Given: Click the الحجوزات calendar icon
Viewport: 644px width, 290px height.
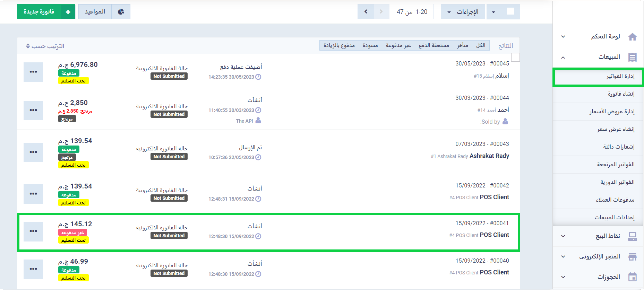Looking at the screenshot, I should pyautogui.click(x=632, y=277).
